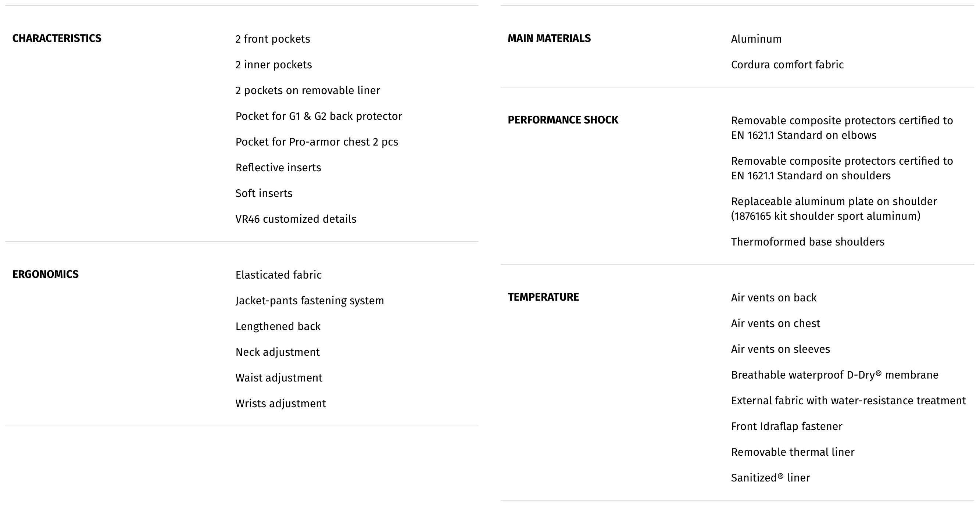Viewport: 980px width, 505px height.
Task: Click 'Jacket-pants fastening system' text
Action: click(309, 301)
